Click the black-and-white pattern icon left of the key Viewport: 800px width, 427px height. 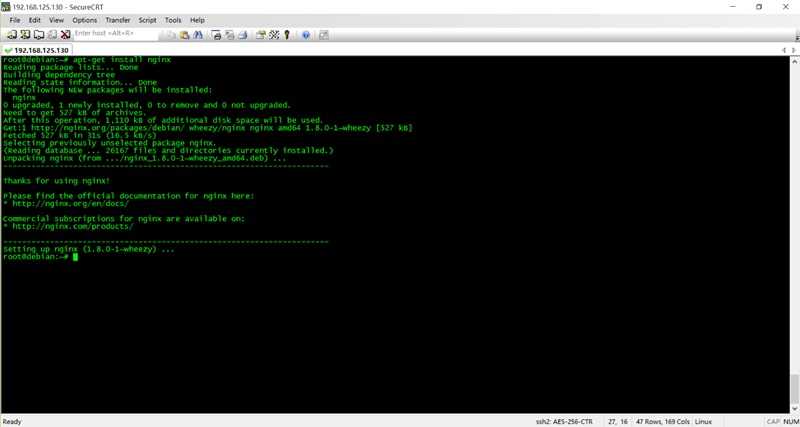(x=274, y=35)
